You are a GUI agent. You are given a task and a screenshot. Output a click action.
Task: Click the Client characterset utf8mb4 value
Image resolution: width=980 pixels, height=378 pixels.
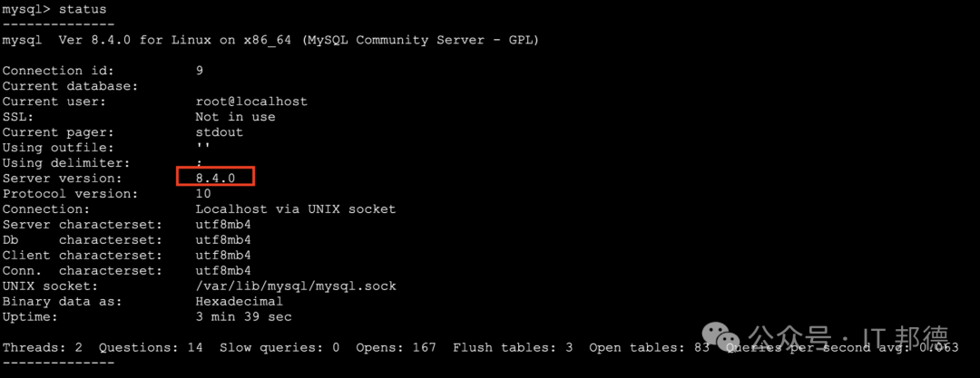click(223, 256)
